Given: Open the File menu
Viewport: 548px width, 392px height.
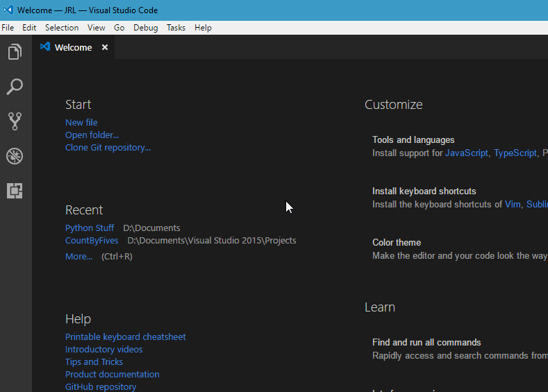Looking at the screenshot, I should pos(8,28).
